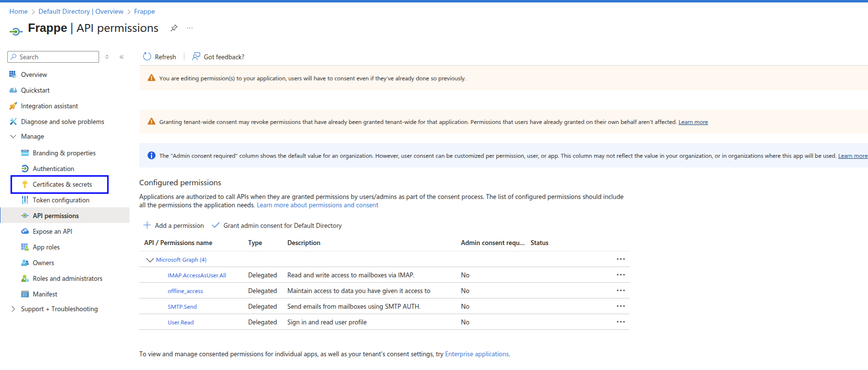
Task: Open the IMAP.AccessAsUser.All permission link
Action: point(197,275)
